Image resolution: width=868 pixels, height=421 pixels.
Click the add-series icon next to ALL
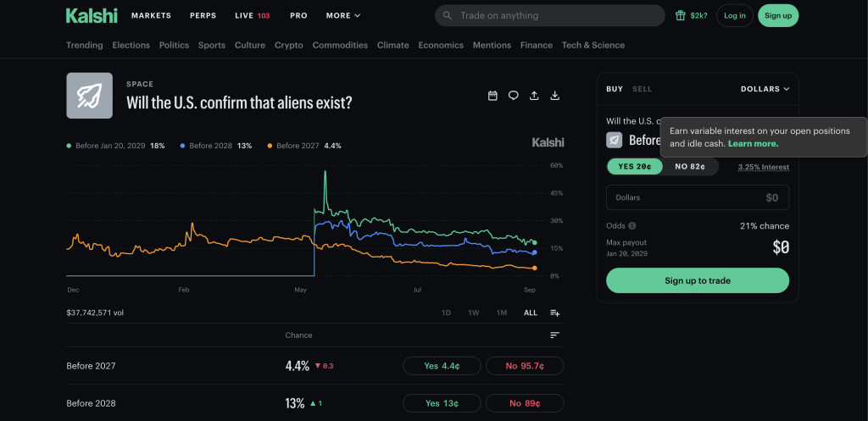554,313
